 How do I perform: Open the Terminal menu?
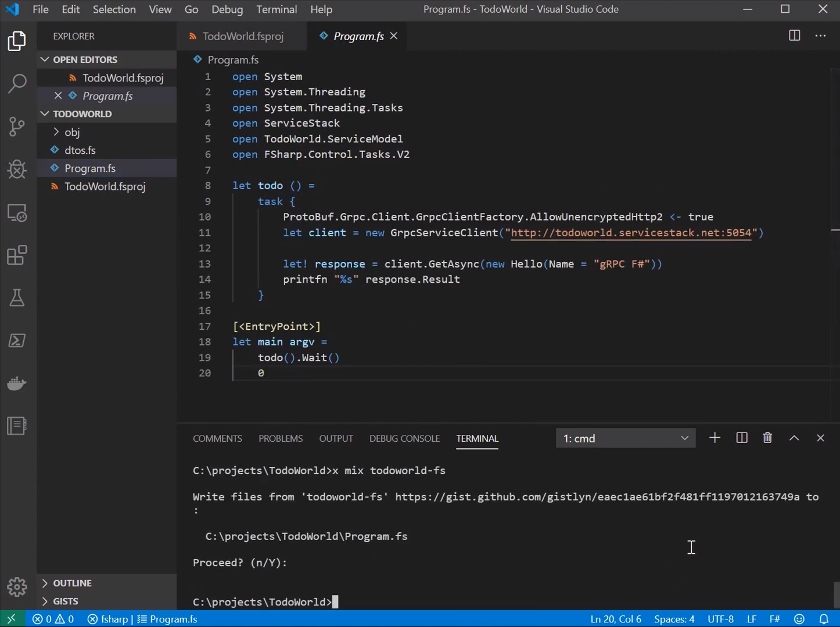(277, 9)
